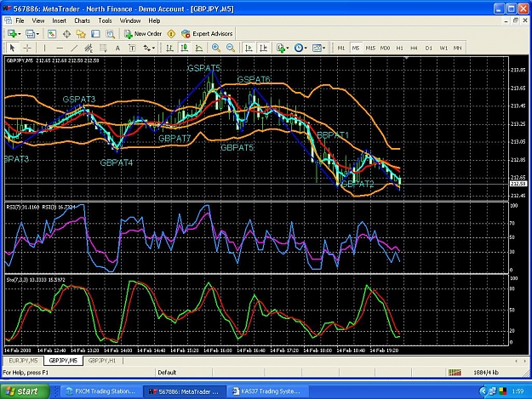Screen dimensions: 532x399
Task: Open the Profiles toolbar icon
Action: click(x=30, y=34)
